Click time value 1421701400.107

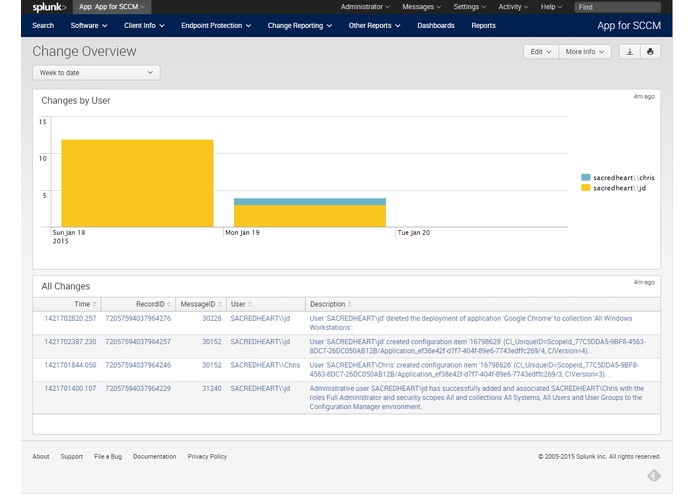[70, 389]
